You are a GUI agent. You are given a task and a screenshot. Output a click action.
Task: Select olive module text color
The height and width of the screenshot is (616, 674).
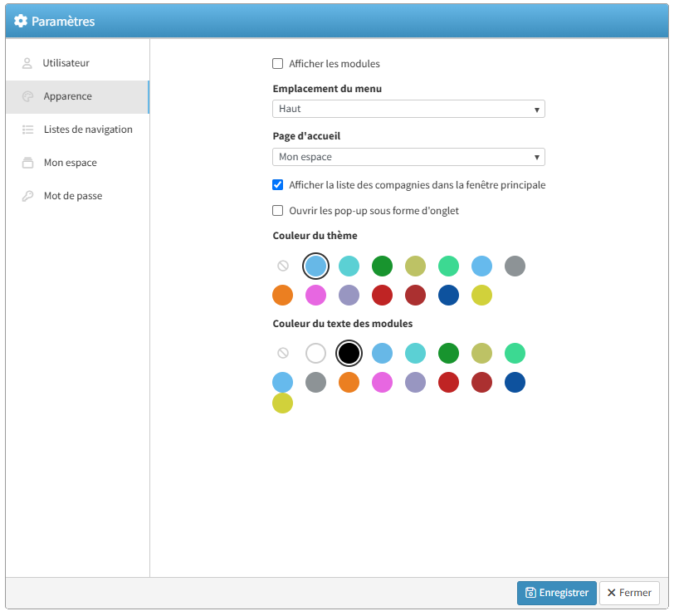click(482, 354)
